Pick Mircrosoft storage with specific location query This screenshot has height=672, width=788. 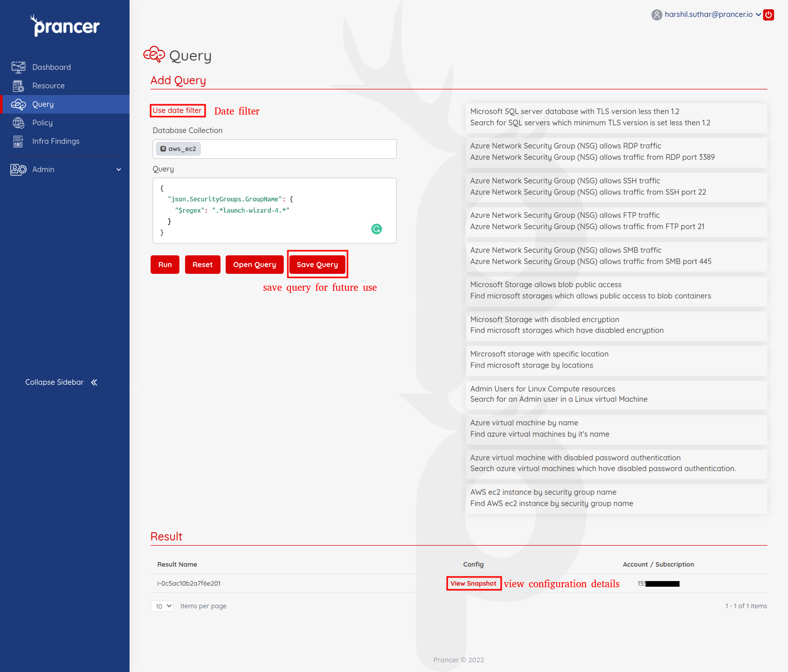[x=616, y=360]
